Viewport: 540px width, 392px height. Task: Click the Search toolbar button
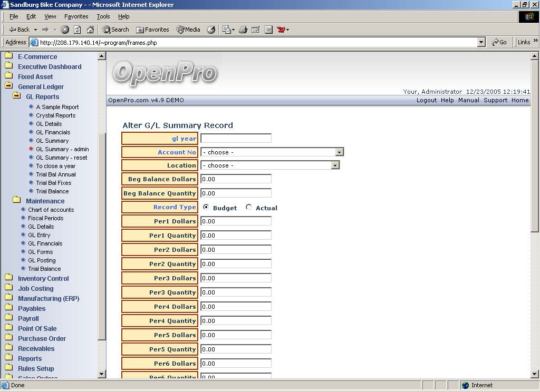click(x=116, y=30)
